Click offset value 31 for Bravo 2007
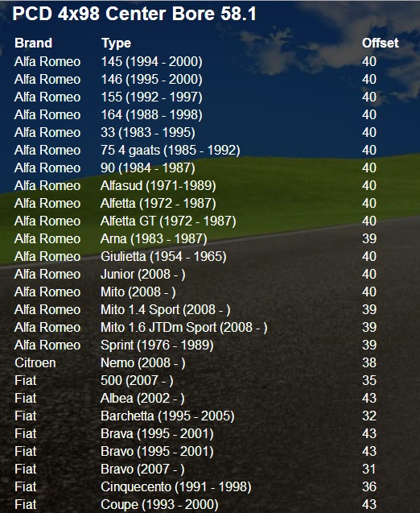Screen dimensions: 420x513 tap(369, 470)
